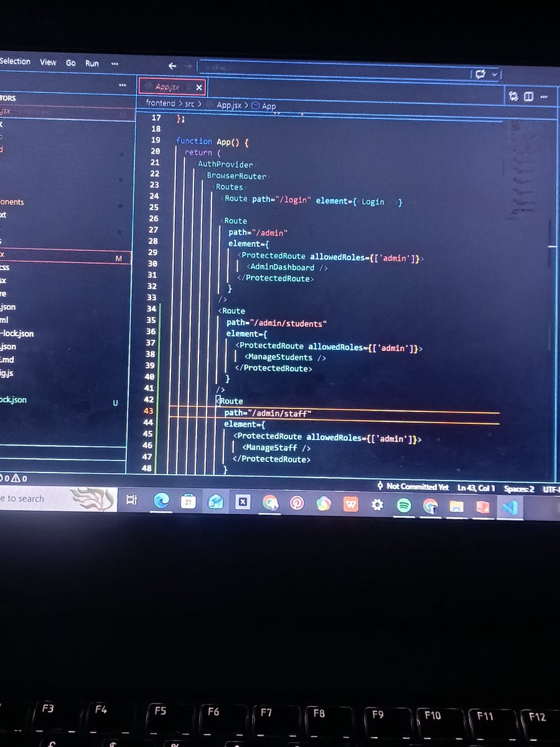This screenshot has height=747, width=560.
Task: Click the BrowserRouter tag in code
Action: (236, 176)
